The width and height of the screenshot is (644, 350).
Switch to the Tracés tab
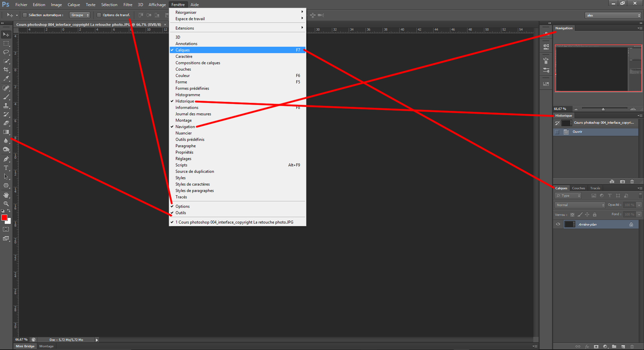coord(595,188)
